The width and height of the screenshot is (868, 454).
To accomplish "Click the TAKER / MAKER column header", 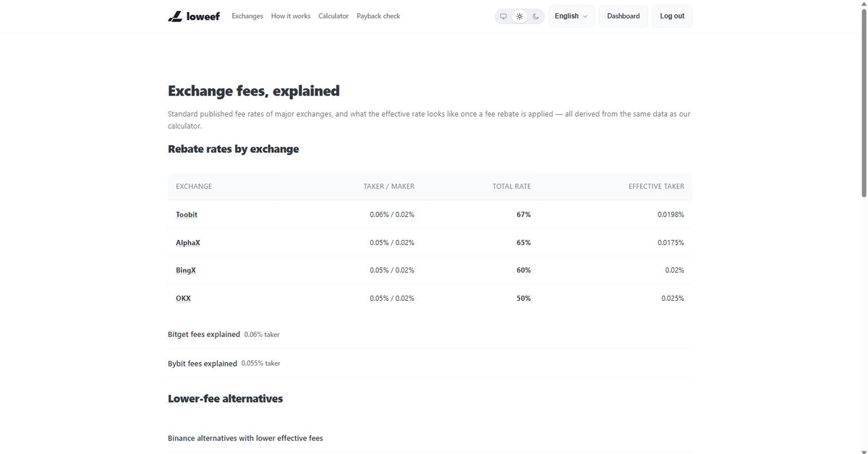I will click(389, 187).
